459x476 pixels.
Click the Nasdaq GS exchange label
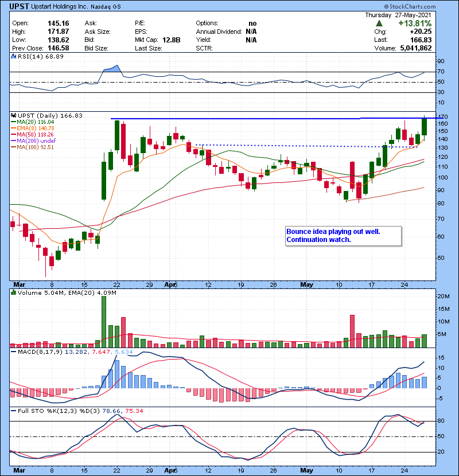click(106, 7)
